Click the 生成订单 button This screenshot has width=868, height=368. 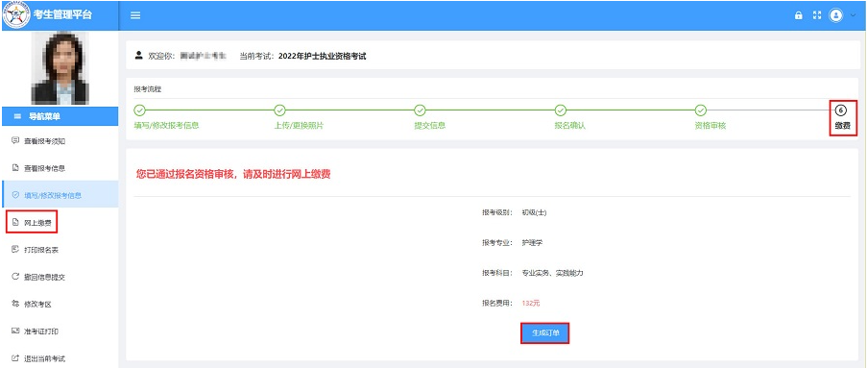pos(544,333)
